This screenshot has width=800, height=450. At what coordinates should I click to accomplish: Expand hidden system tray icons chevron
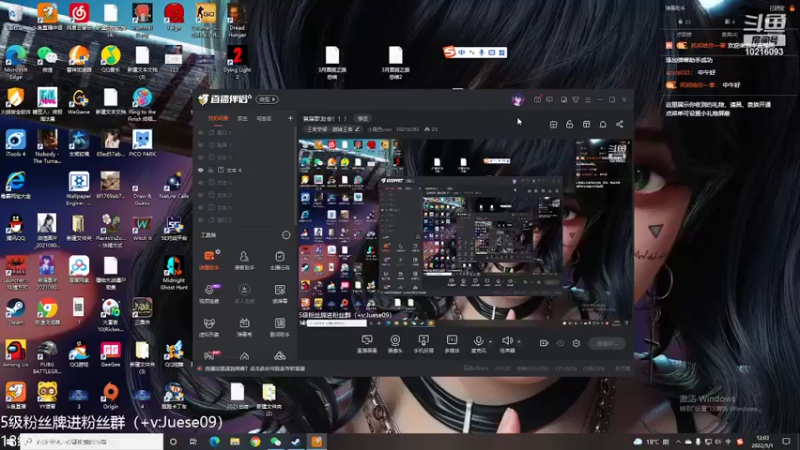pyautogui.click(x=678, y=442)
